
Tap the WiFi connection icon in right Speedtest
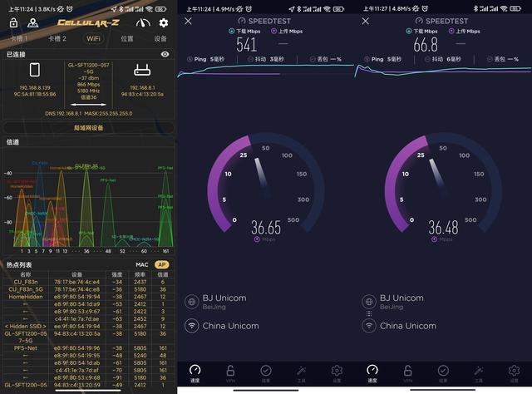[369, 326]
